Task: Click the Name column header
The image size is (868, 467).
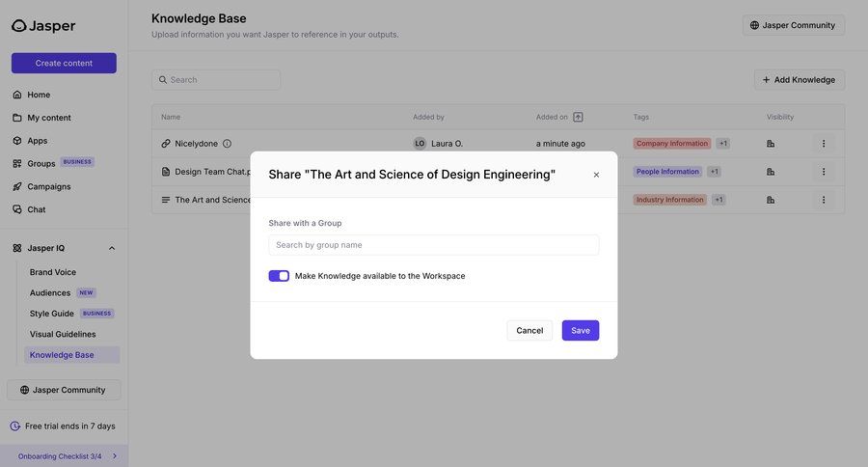Action: (171, 117)
